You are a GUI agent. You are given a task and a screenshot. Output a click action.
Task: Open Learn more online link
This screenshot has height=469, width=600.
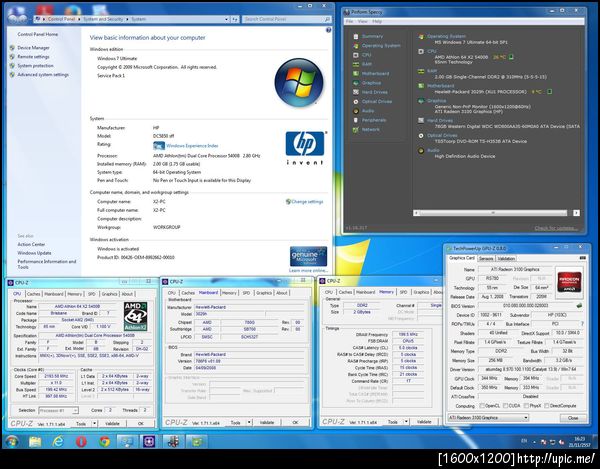pos(308,271)
